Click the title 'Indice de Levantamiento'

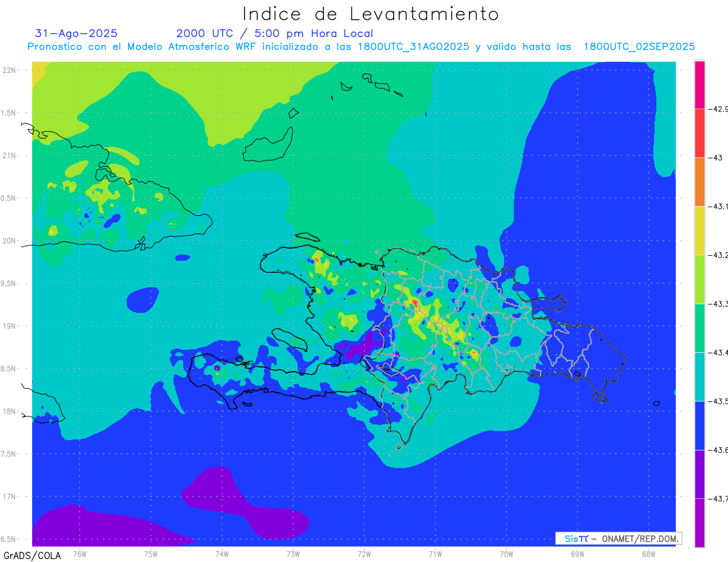coord(371,14)
